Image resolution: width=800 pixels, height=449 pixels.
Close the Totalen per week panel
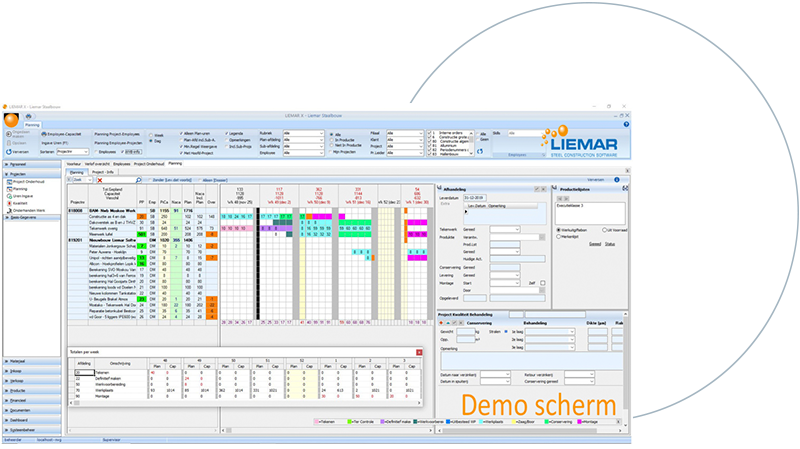point(419,352)
